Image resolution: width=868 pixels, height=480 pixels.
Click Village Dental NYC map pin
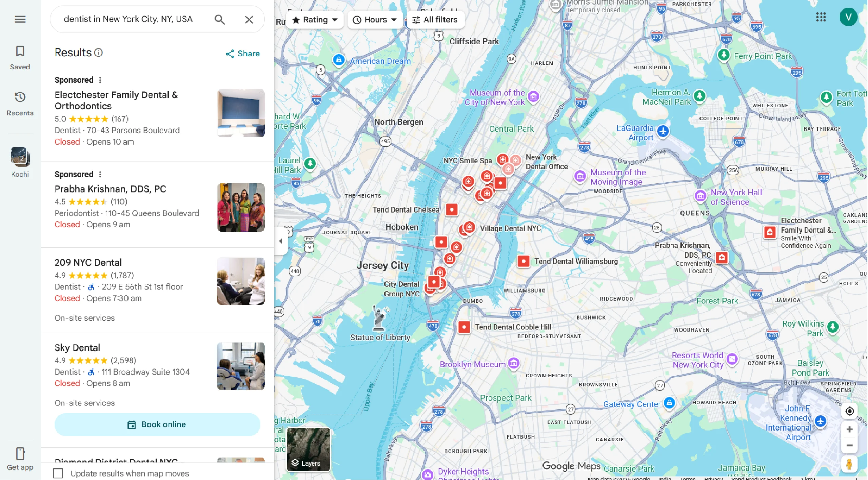(469, 227)
